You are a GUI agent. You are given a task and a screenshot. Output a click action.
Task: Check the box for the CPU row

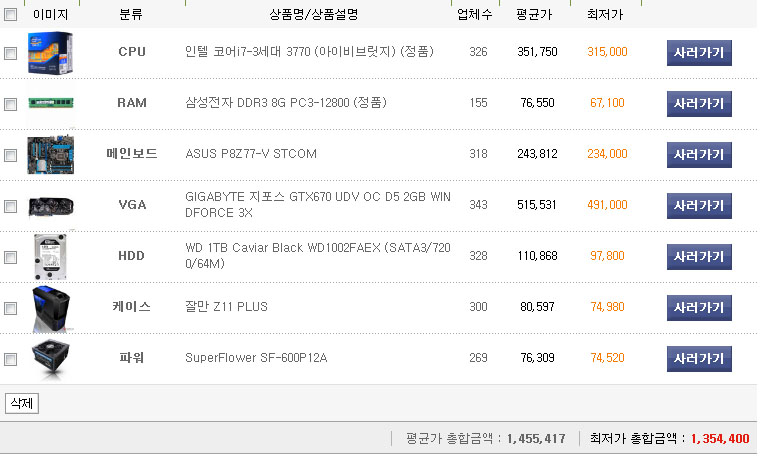click(x=10, y=53)
